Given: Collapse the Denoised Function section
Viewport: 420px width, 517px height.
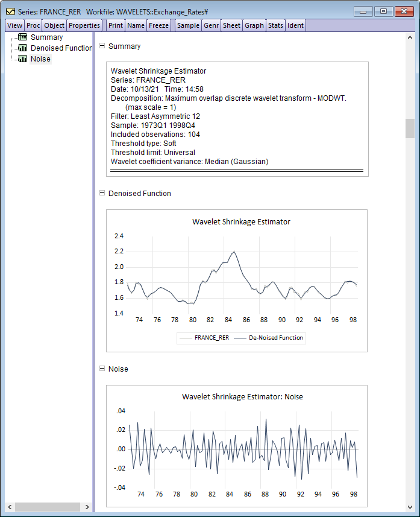Looking at the screenshot, I should 102,193.
